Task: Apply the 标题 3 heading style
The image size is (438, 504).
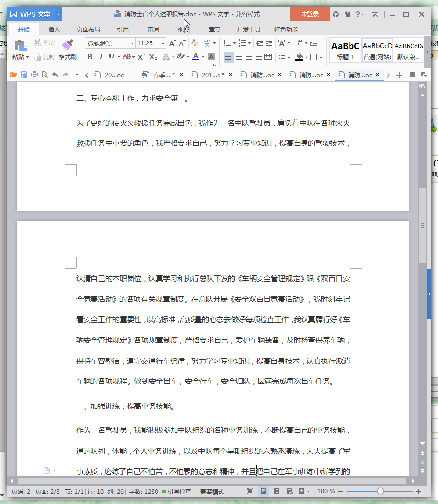Action: [x=345, y=50]
